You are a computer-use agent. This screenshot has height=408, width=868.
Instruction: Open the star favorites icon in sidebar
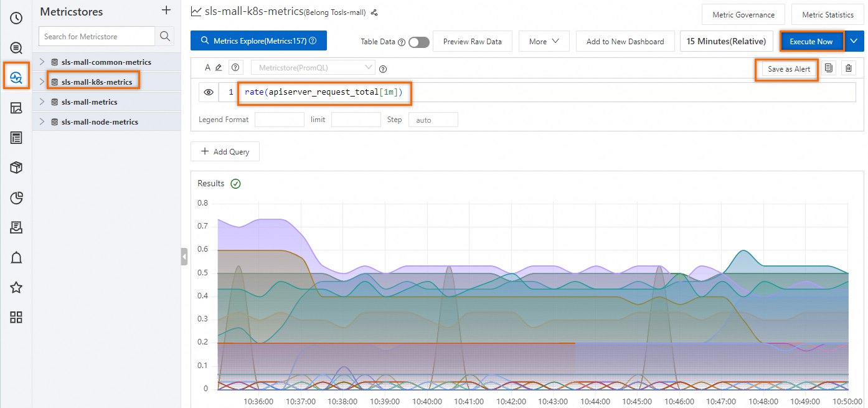[x=16, y=287]
